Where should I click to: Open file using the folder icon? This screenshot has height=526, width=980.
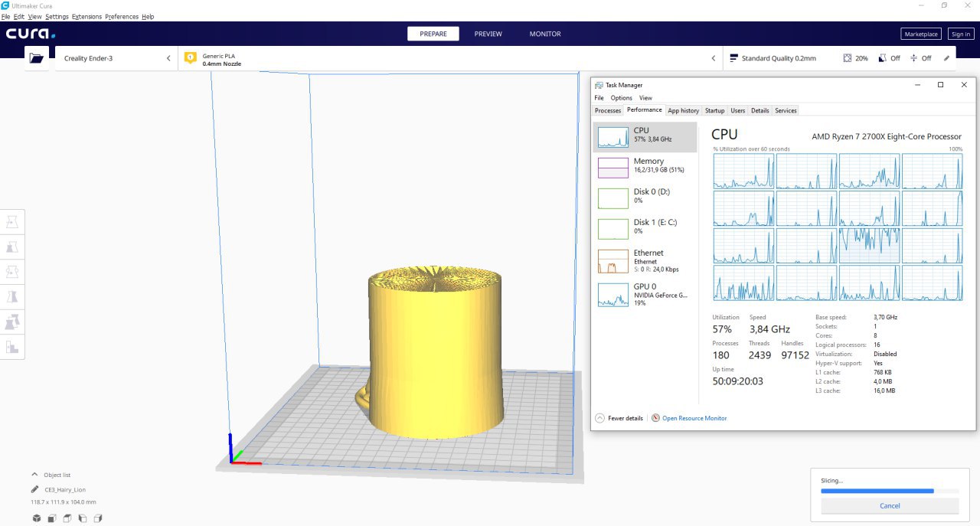[36, 58]
